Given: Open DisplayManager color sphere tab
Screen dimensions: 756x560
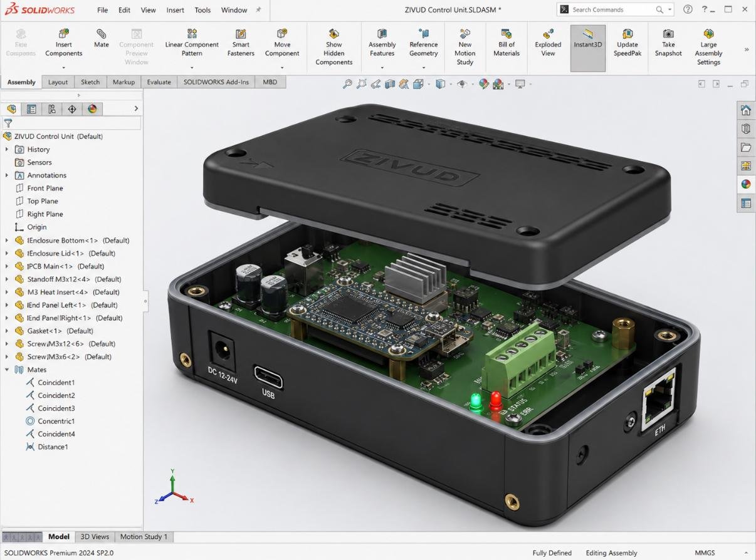Looking at the screenshot, I should [x=92, y=109].
